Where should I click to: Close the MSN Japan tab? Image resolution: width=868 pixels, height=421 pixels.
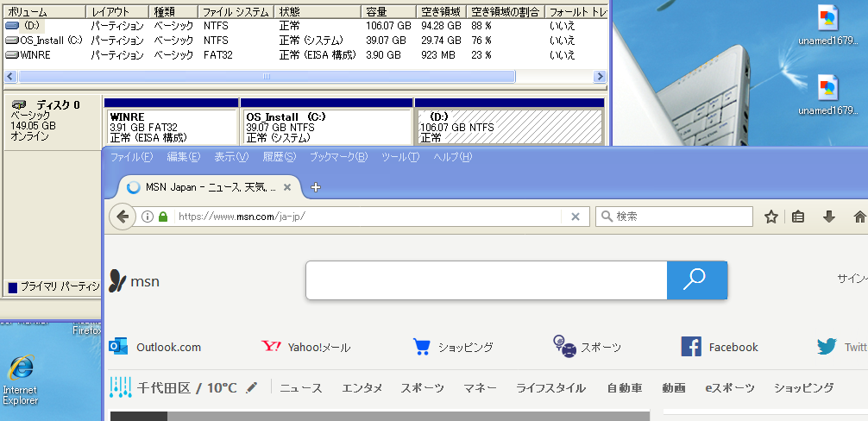point(286,187)
